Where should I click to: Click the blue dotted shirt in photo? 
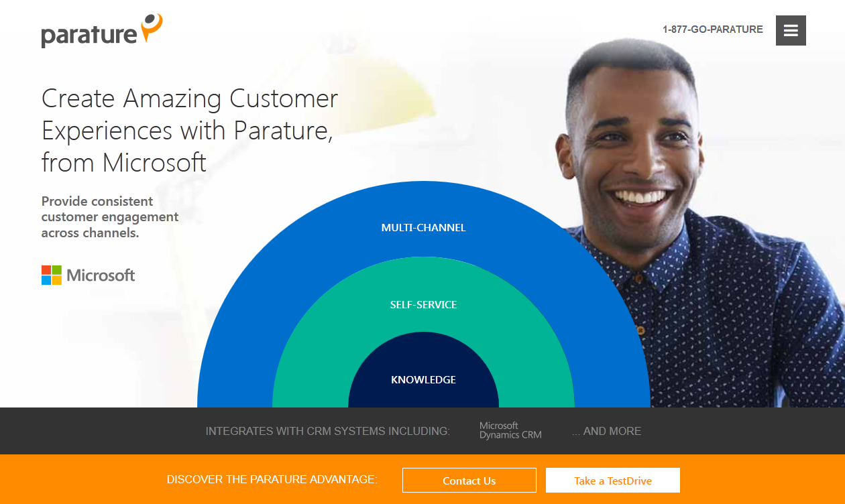pyautogui.click(x=738, y=308)
